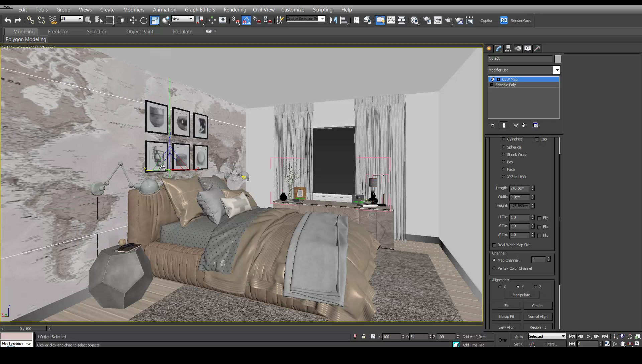Click the Undo arrow icon

7,20
